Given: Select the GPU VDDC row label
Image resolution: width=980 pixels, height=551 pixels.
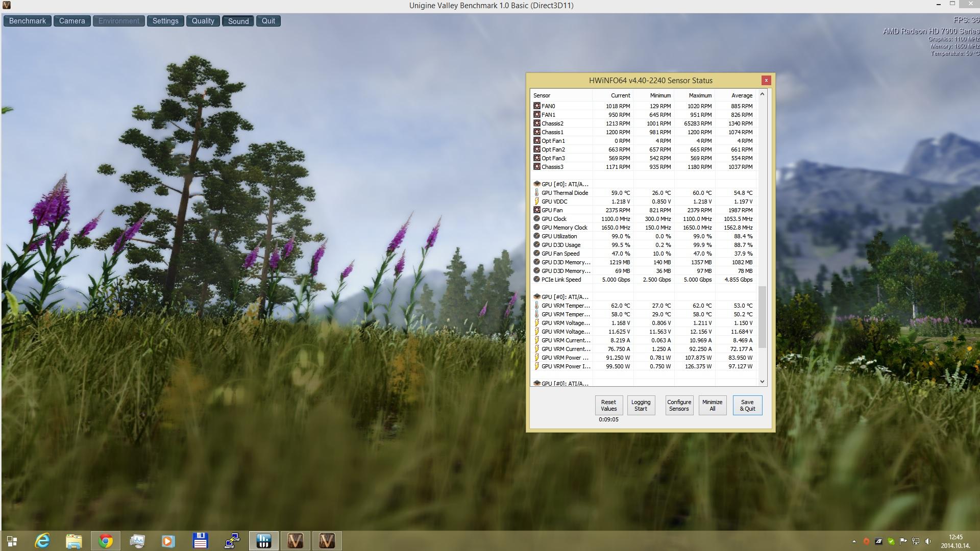Looking at the screenshot, I should pos(554,202).
